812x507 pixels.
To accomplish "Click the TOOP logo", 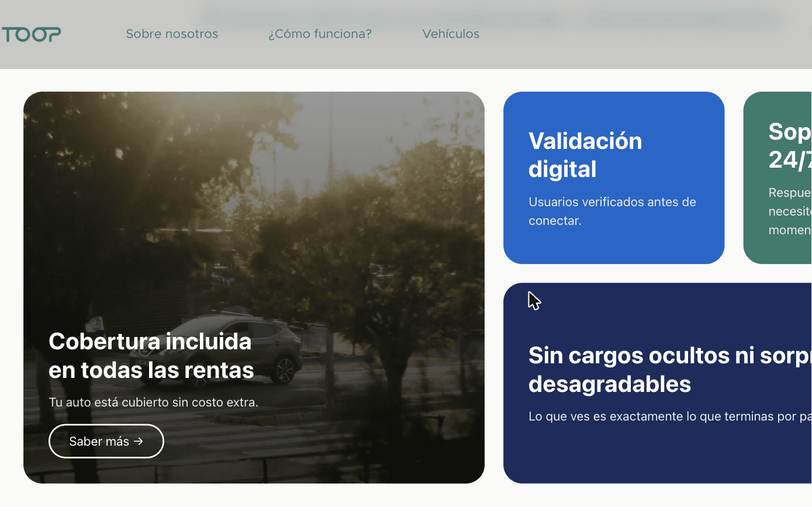I will pyautogui.click(x=31, y=34).
